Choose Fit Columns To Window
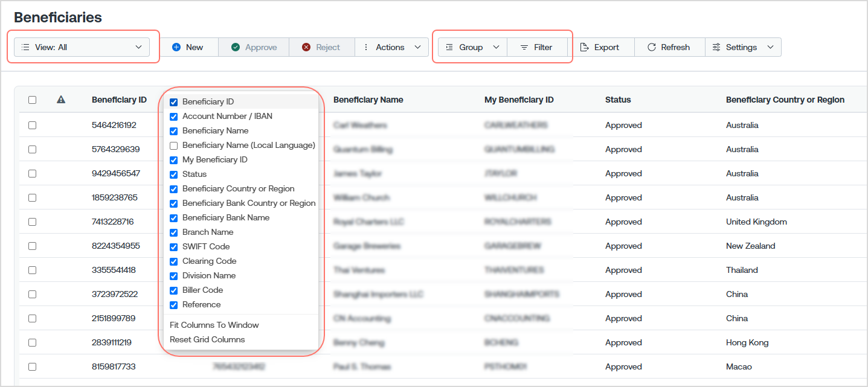This screenshot has width=868, height=387. (214, 325)
